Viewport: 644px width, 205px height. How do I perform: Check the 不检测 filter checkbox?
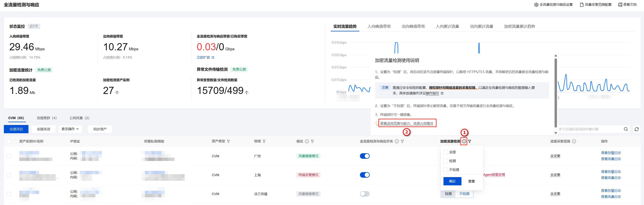(445, 170)
